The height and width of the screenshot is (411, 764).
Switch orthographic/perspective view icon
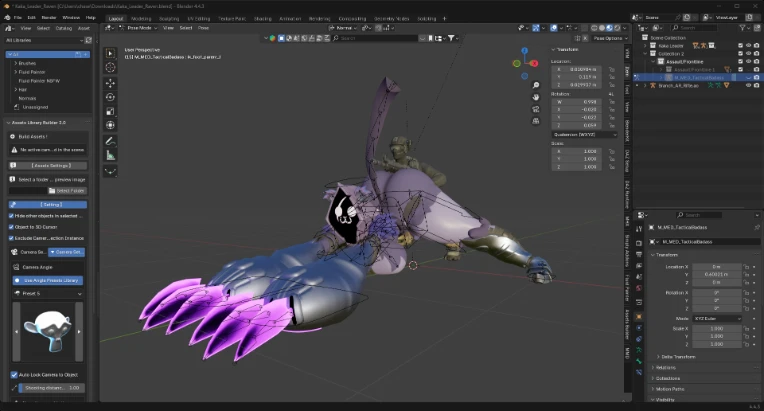point(536,121)
